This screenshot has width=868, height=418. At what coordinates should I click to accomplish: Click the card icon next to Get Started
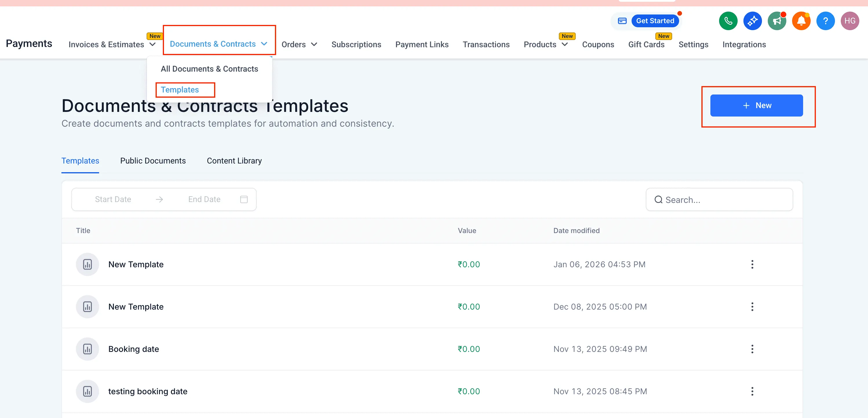pos(622,21)
